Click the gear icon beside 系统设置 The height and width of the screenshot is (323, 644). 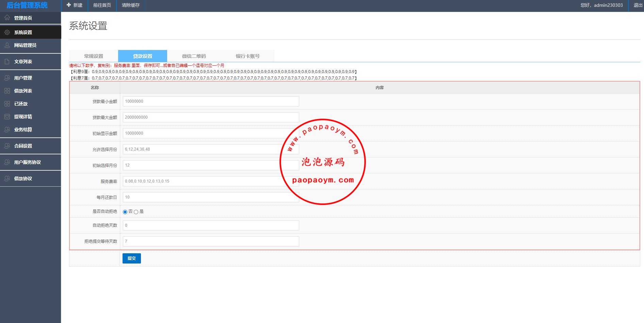pos(7,32)
